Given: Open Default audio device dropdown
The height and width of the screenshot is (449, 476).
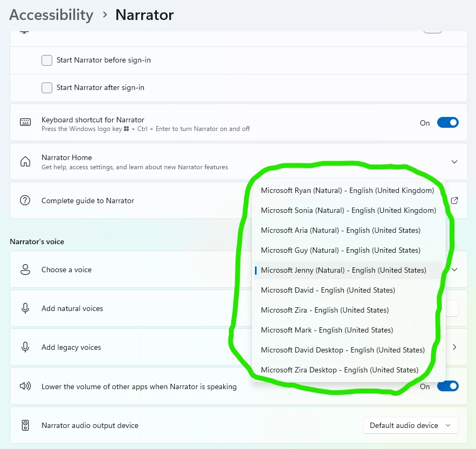Looking at the screenshot, I should point(411,425).
